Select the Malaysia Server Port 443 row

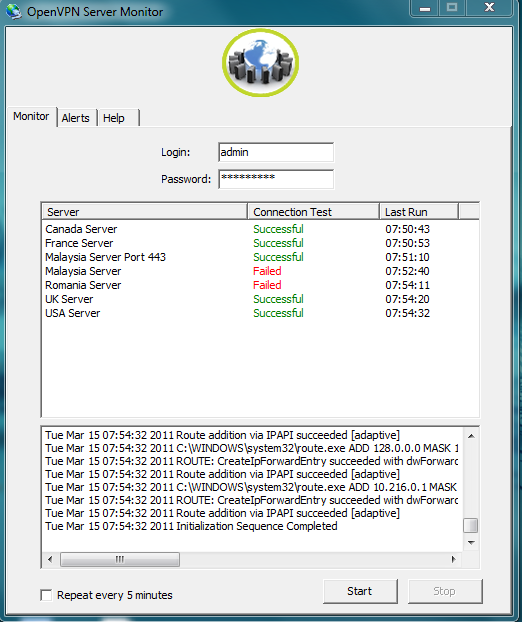pos(260,257)
